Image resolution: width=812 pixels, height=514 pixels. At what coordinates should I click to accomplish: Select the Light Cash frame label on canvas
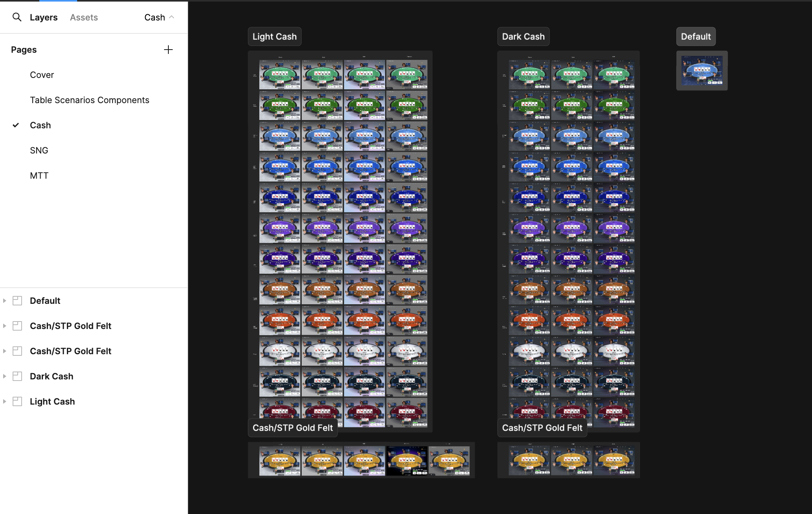click(275, 37)
